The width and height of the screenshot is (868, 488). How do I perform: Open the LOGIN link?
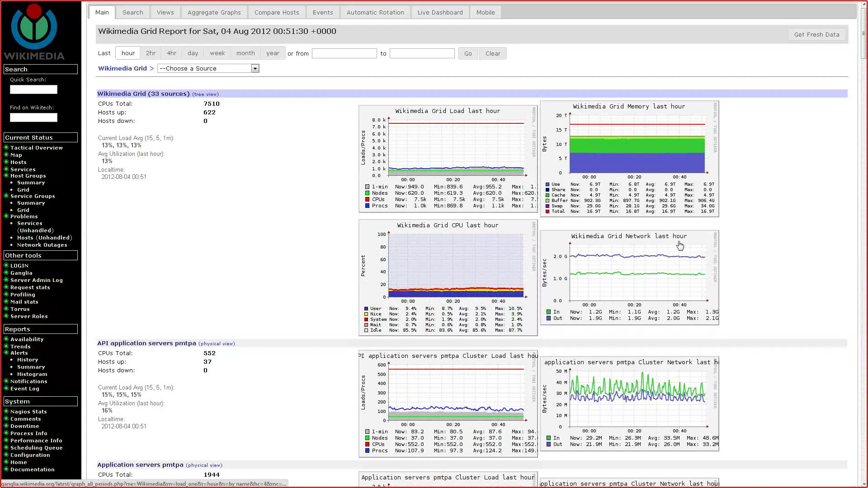click(19, 266)
